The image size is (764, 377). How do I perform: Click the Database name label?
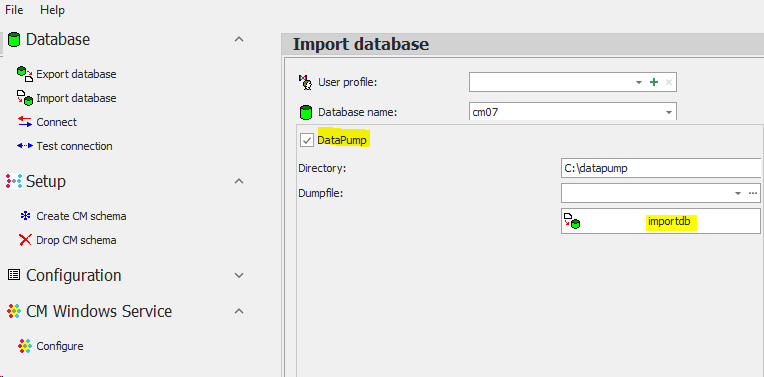point(358,112)
